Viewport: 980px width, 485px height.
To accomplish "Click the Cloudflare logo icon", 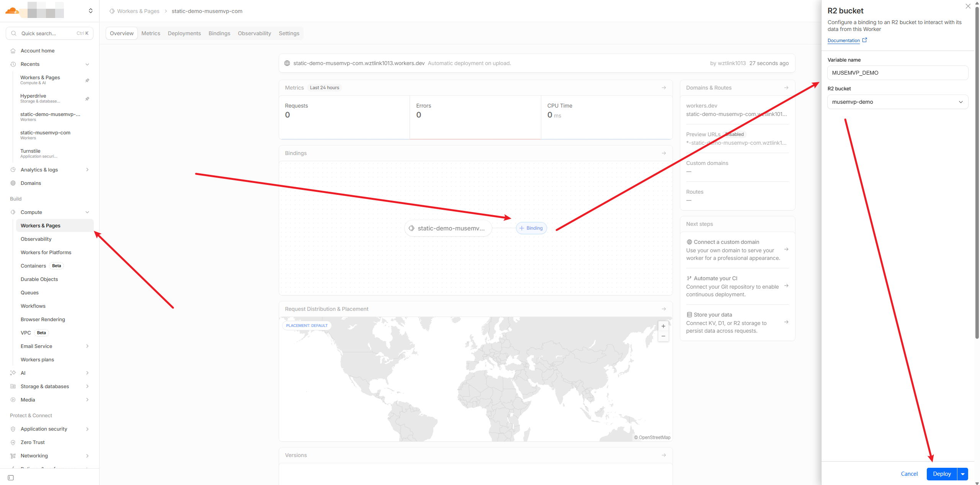I will click(12, 11).
